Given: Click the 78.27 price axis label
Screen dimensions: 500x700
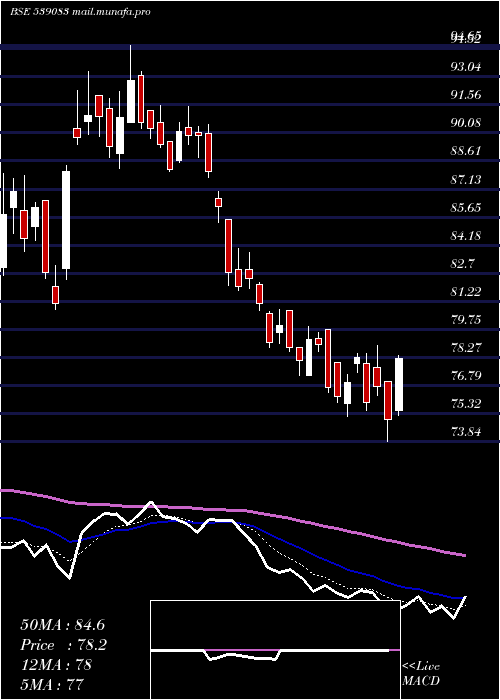Looking at the screenshot, I should (x=466, y=347).
